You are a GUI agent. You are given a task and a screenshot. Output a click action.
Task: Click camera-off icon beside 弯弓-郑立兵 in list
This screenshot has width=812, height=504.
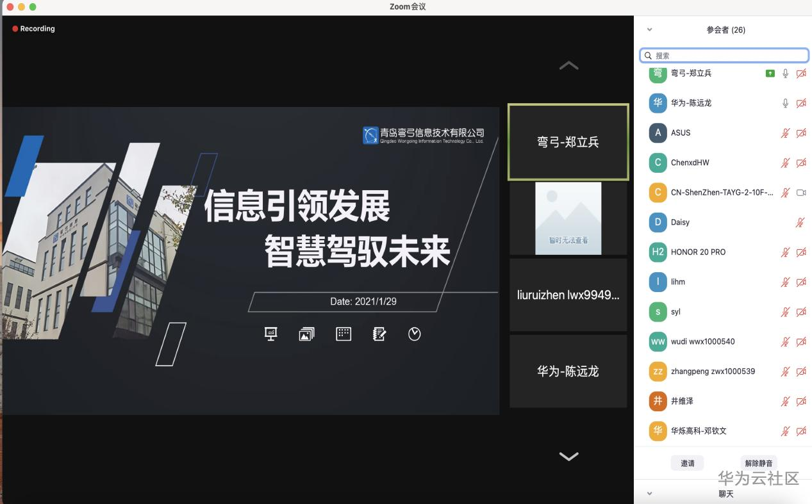(x=801, y=74)
